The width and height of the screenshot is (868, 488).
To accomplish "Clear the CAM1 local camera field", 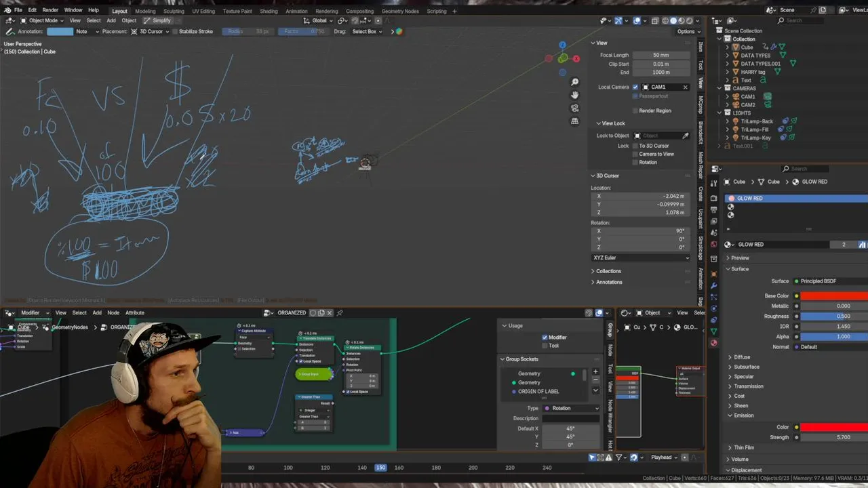I will point(685,87).
